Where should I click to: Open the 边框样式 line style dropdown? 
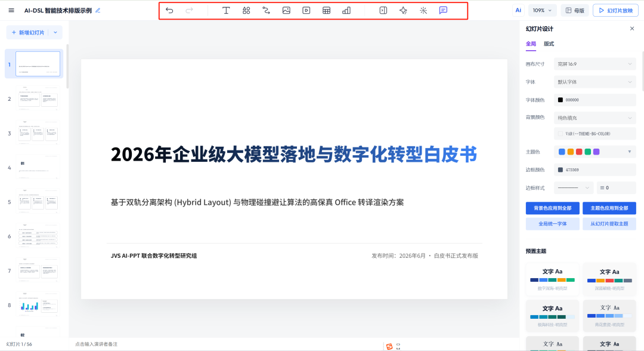[x=574, y=188]
